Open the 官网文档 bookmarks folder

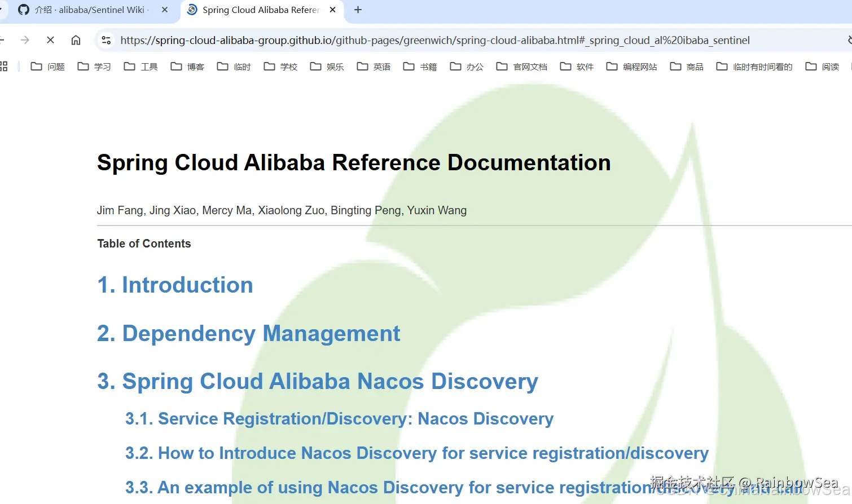pos(522,67)
